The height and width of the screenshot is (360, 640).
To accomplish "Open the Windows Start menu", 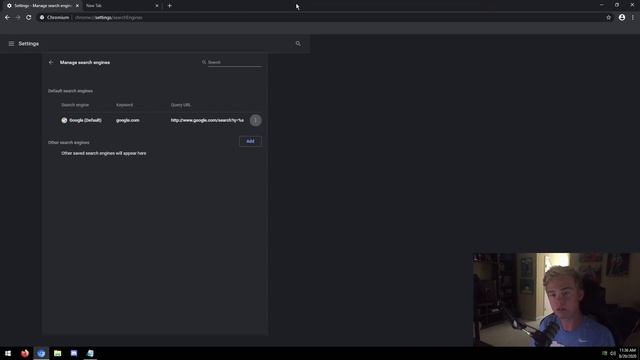I will coord(8,353).
